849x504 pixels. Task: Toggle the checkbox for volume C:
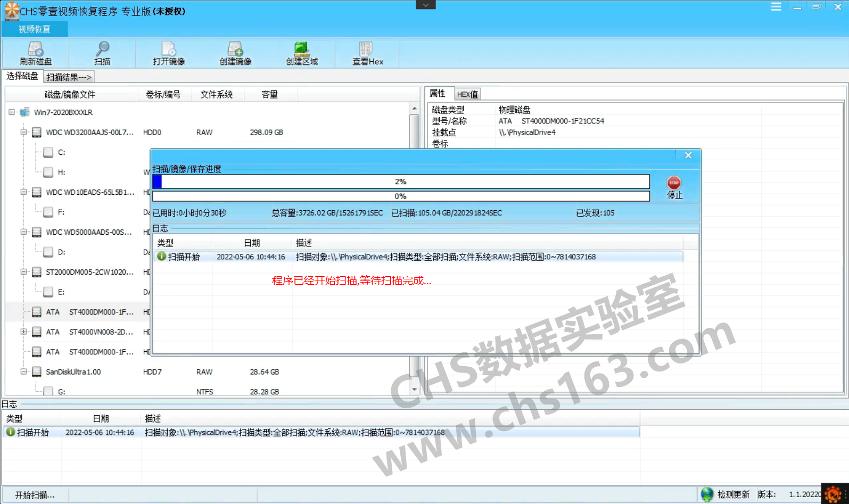[x=48, y=152]
